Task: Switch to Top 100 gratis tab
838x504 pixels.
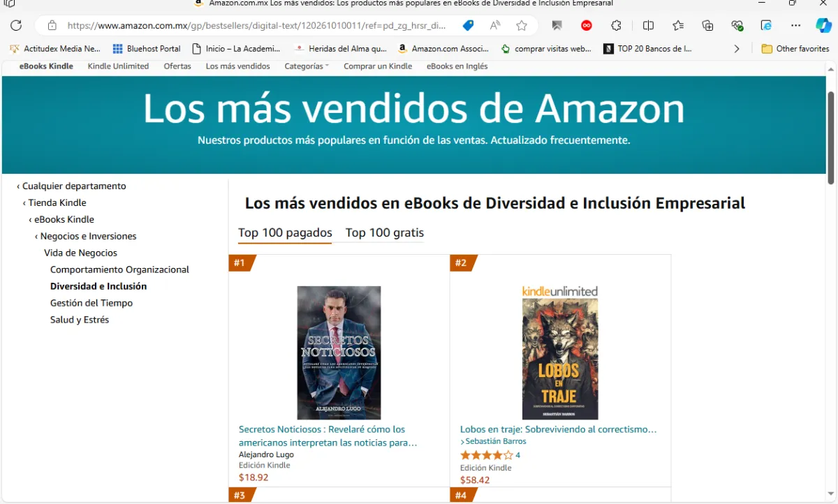Action: pos(385,232)
